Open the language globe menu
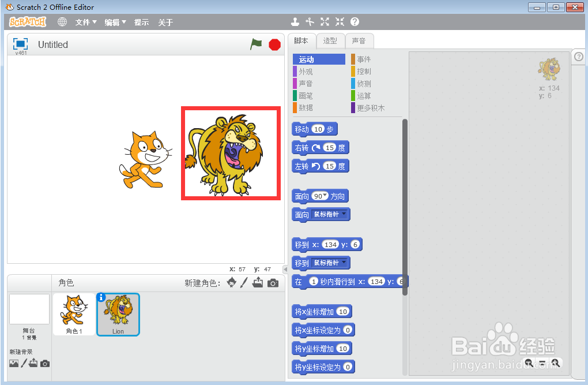The width and height of the screenshot is (588, 385). tap(62, 22)
